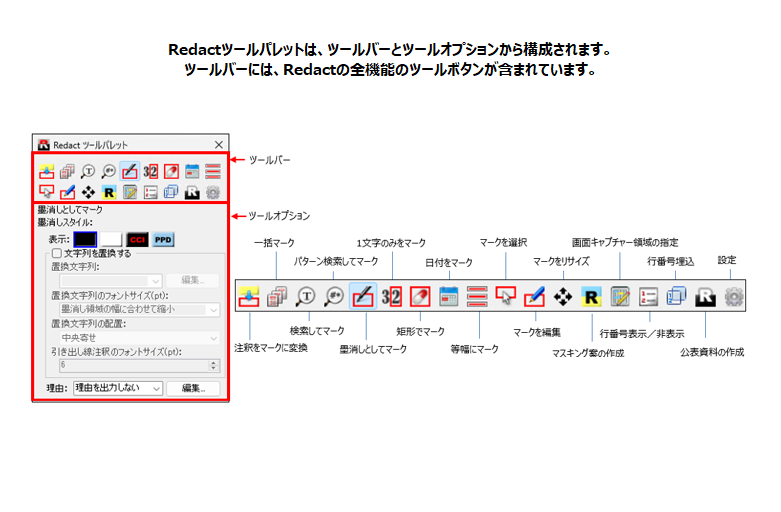
Task: Open the 置換文字列 combo box
Action: tap(111, 280)
